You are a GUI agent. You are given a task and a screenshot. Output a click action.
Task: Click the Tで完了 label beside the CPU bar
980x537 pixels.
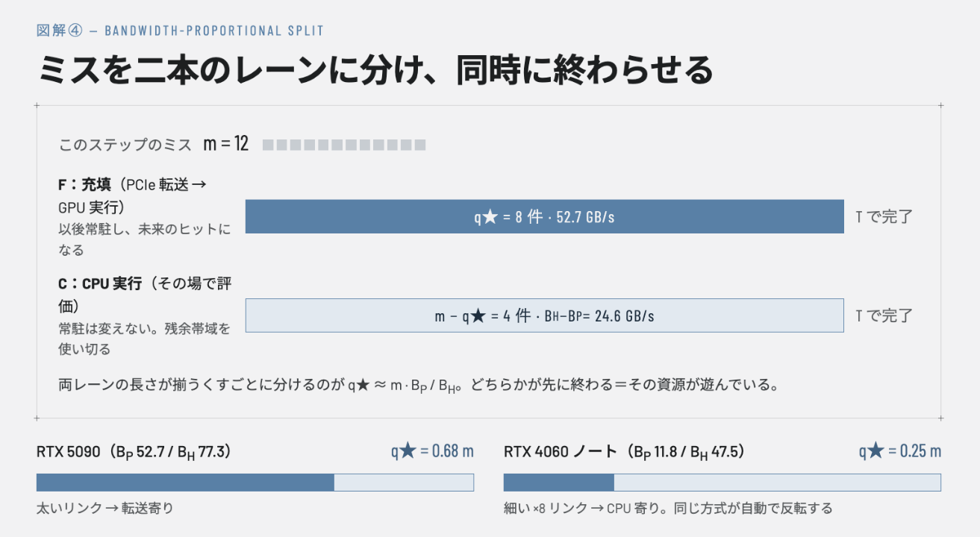(884, 315)
